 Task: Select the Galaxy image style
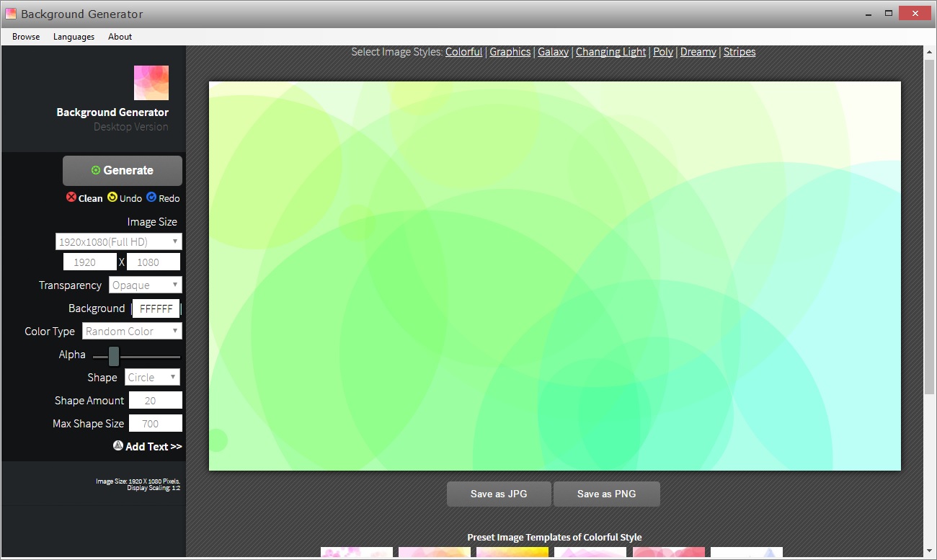553,52
